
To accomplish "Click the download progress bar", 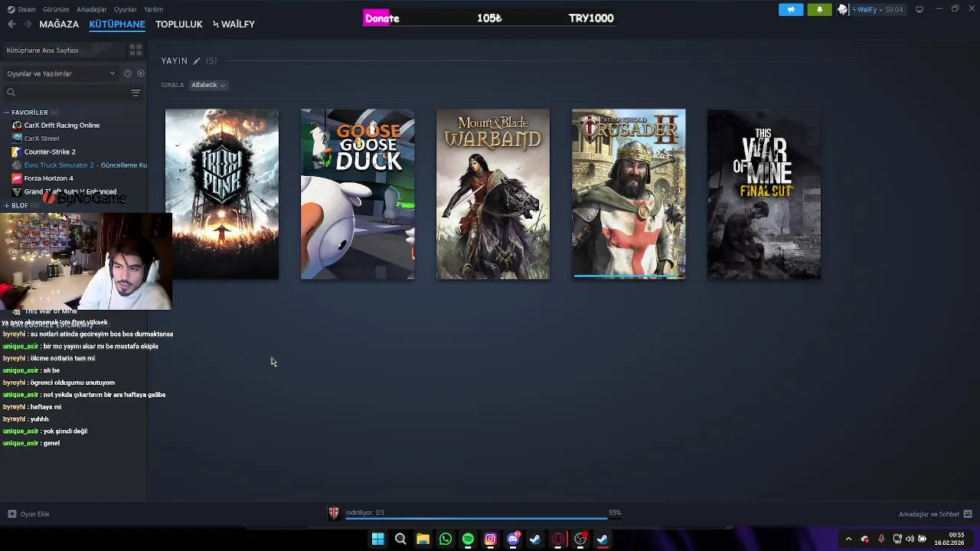I will click(482, 519).
